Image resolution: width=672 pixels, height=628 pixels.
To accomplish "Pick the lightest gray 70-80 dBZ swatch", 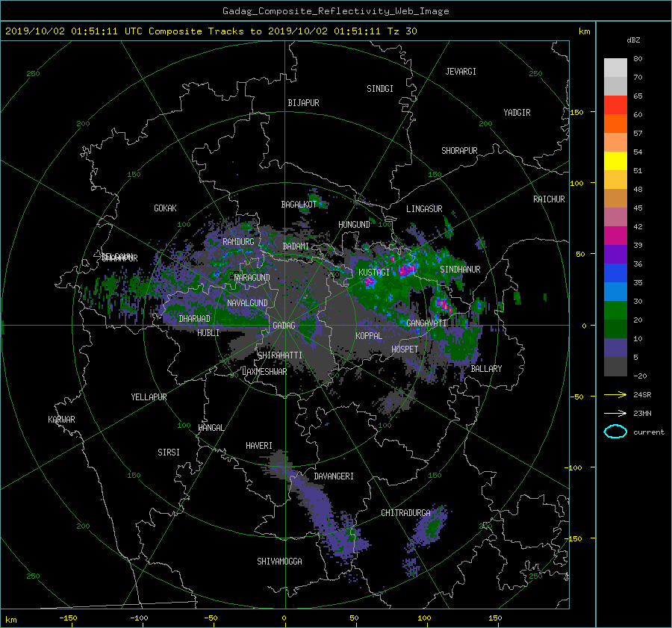I will point(615,68).
